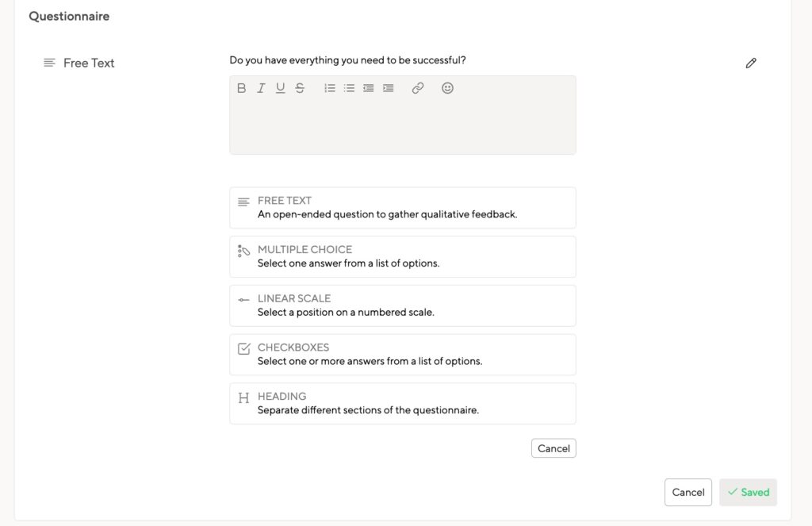Apply strikethrough formatting
812x526 pixels.
coord(300,88)
